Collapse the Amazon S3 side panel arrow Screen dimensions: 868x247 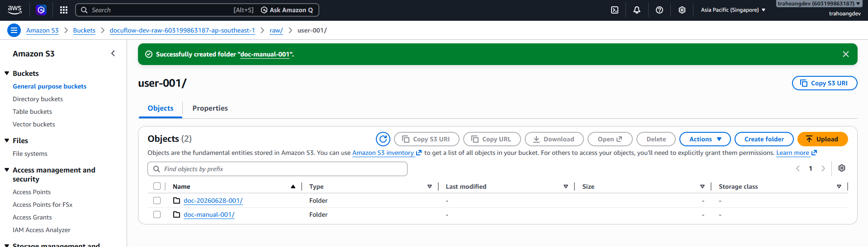[x=113, y=53]
